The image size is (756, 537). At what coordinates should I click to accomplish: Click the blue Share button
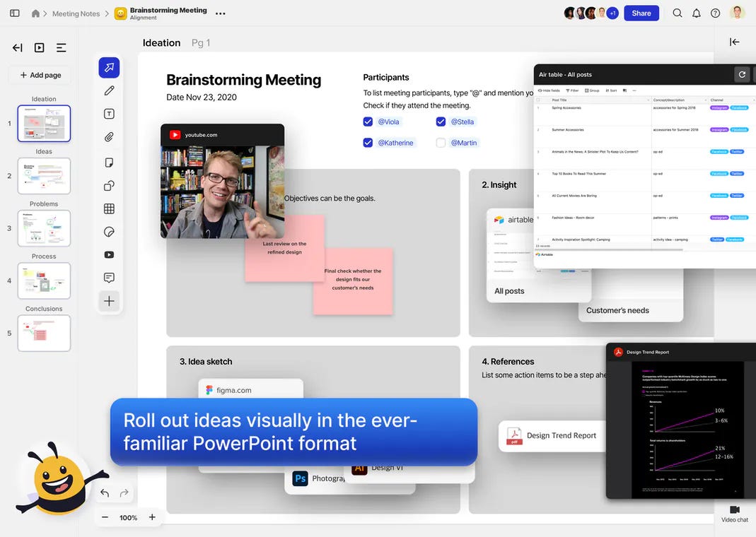tap(641, 13)
